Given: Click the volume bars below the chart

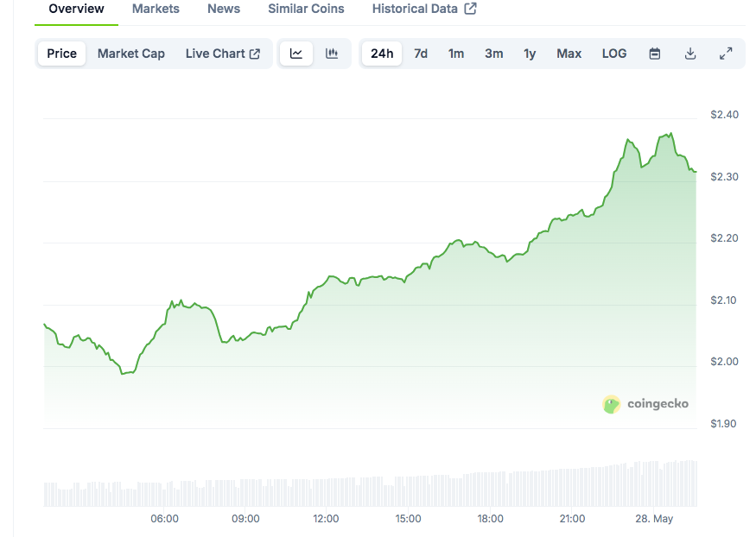Looking at the screenshot, I should pos(372,483).
